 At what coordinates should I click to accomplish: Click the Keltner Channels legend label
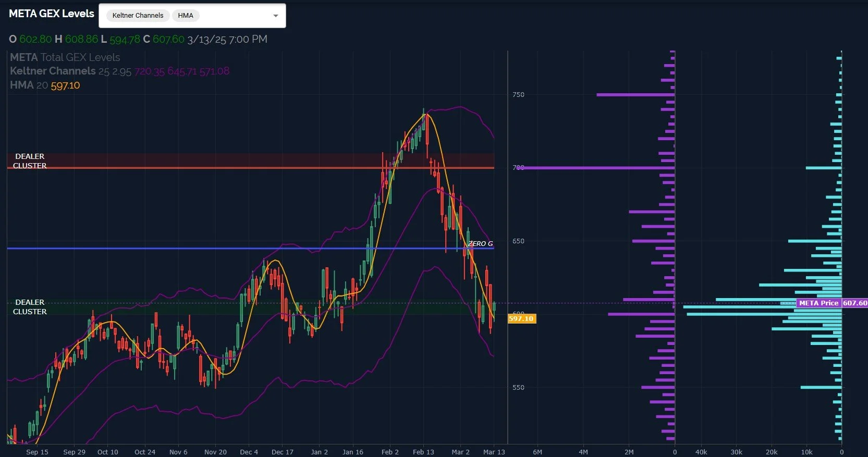[53, 71]
